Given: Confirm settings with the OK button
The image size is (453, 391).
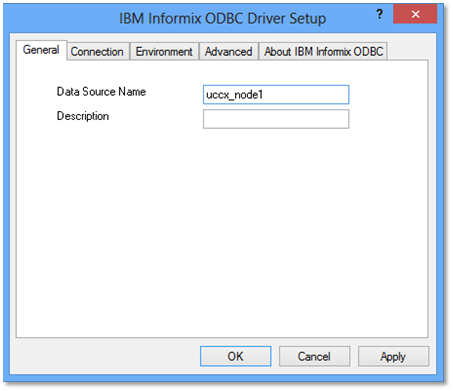Looking at the screenshot, I should (236, 356).
